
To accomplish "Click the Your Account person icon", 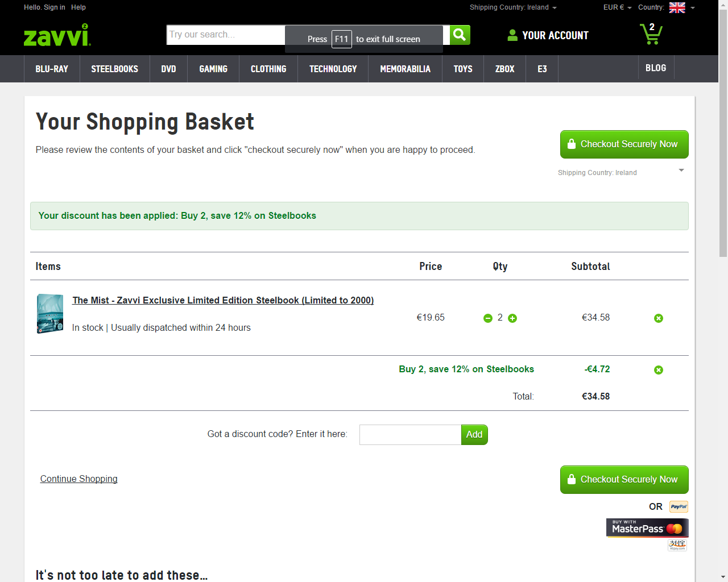I will pos(512,35).
